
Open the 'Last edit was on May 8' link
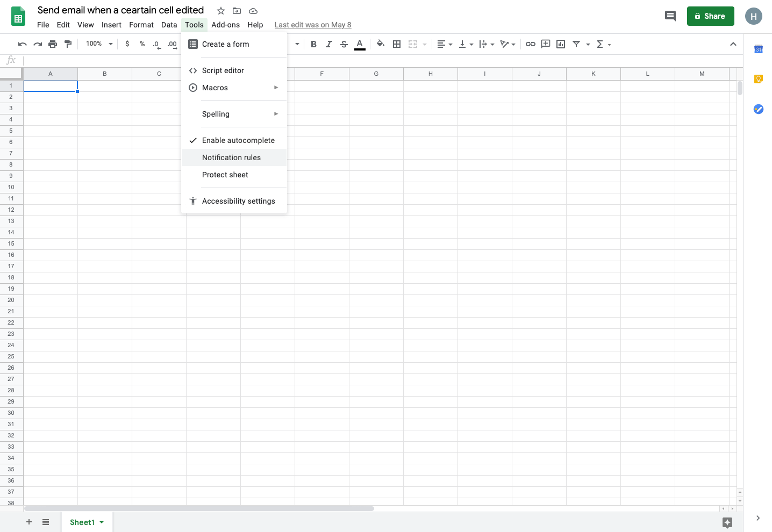coord(313,25)
